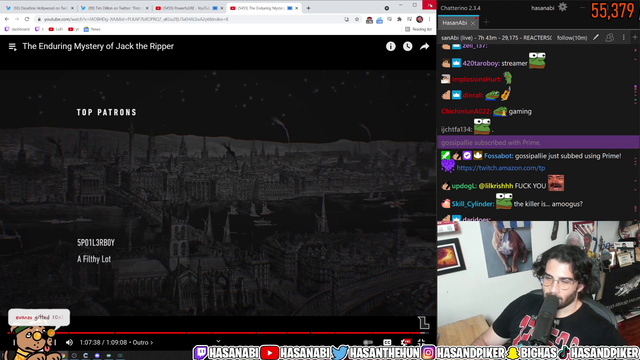
Task: Expand the Outro chapter list
Action: coord(142,342)
